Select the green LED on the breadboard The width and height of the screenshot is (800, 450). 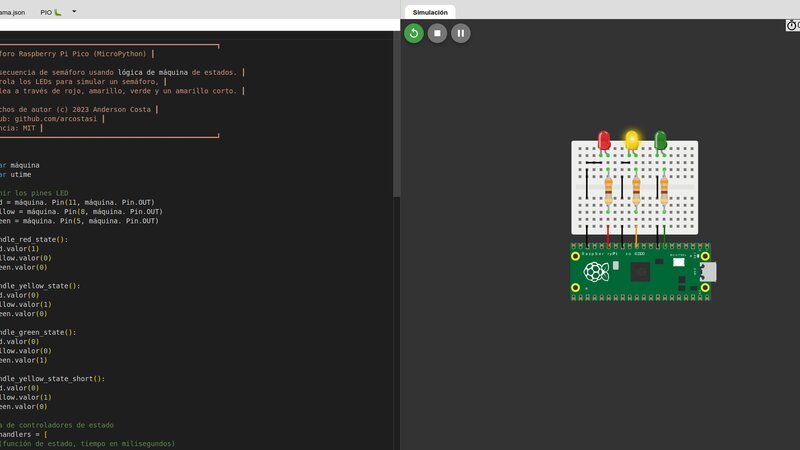pyautogui.click(x=660, y=142)
